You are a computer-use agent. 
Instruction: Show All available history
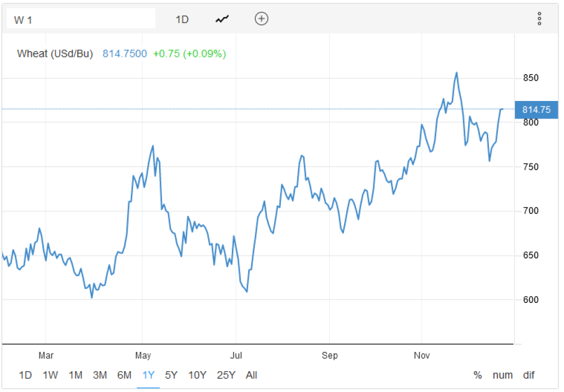pos(252,375)
